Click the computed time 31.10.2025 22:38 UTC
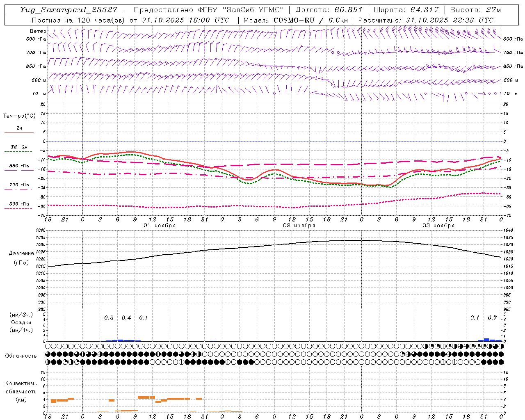This screenshot has width=525, height=420. coord(450,20)
